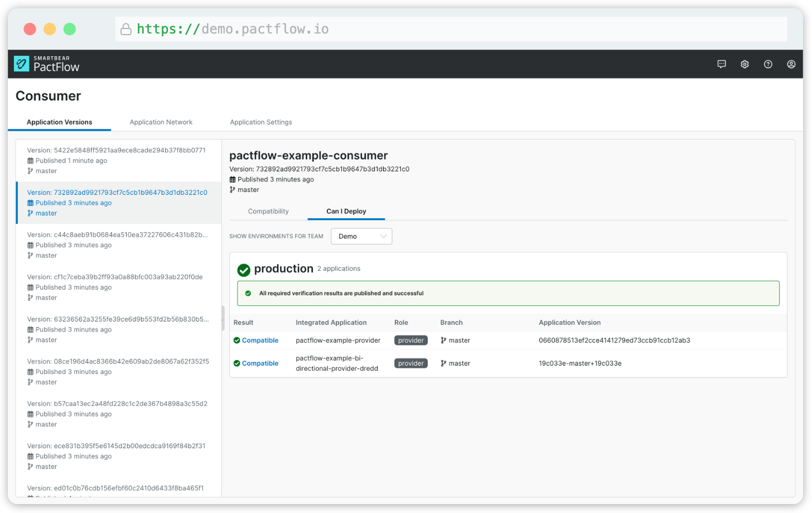The height and width of the screenshot is (513, 812).
Task: Click the Role column header
Action: pos(401,323)
